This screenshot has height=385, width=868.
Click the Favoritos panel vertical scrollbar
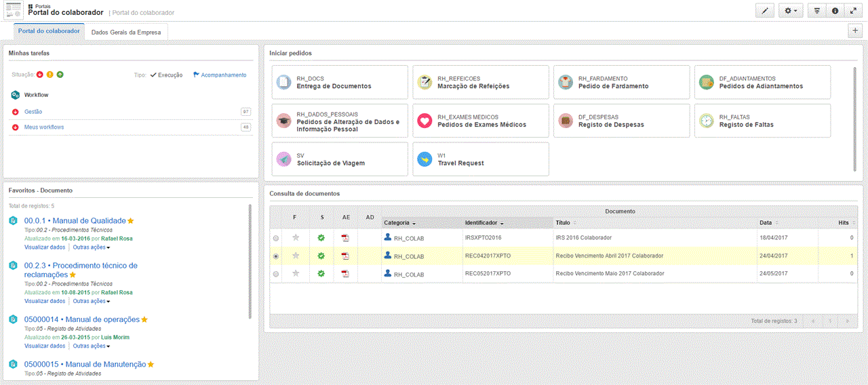pos(251,261)
